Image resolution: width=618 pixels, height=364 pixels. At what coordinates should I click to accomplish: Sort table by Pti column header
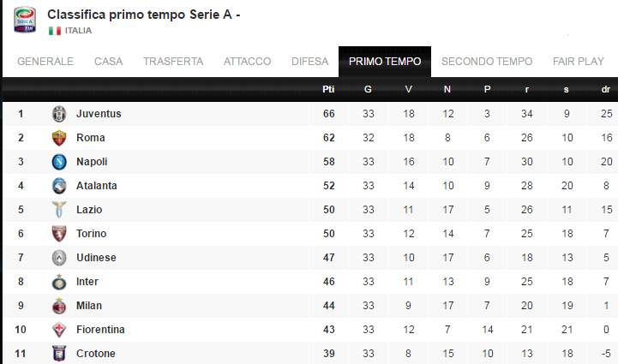click(328, 89)
